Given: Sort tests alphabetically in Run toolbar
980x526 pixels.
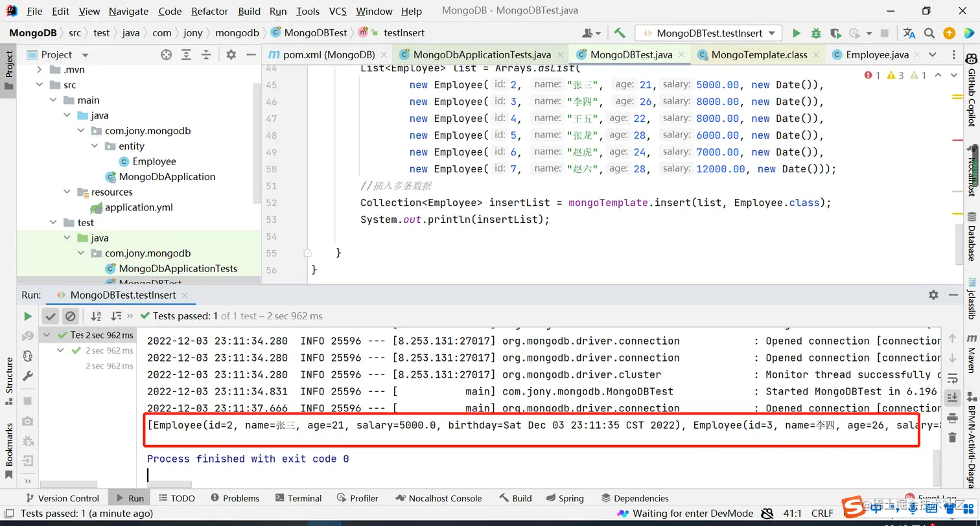Looking at the screenshot, I should 96,316.
